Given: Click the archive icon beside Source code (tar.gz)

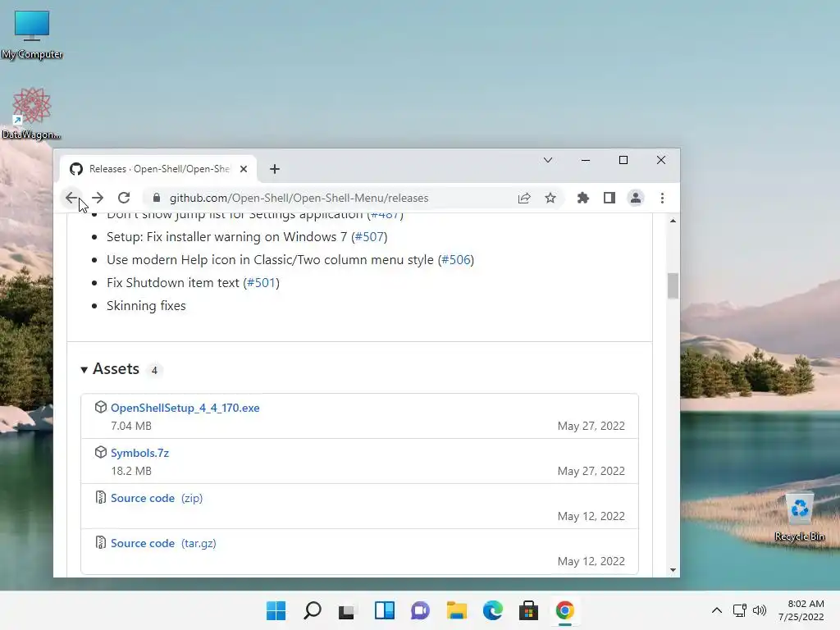Looking at the screenshot, I should [x=101, y=543].
